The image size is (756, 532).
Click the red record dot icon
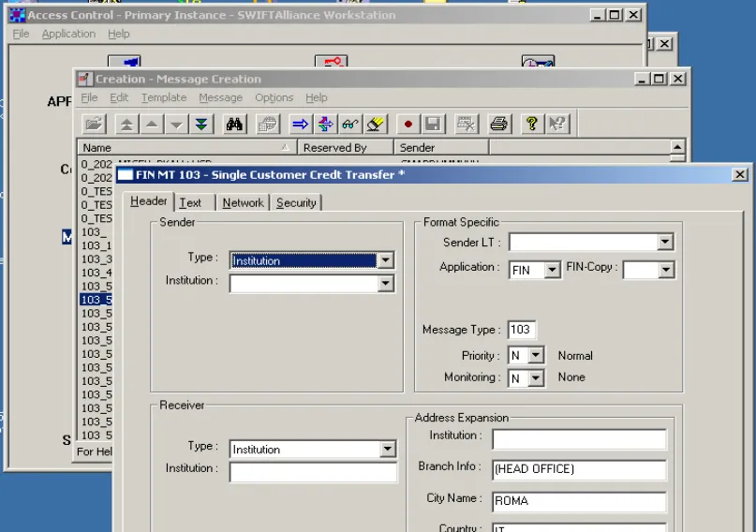[408, 124]
